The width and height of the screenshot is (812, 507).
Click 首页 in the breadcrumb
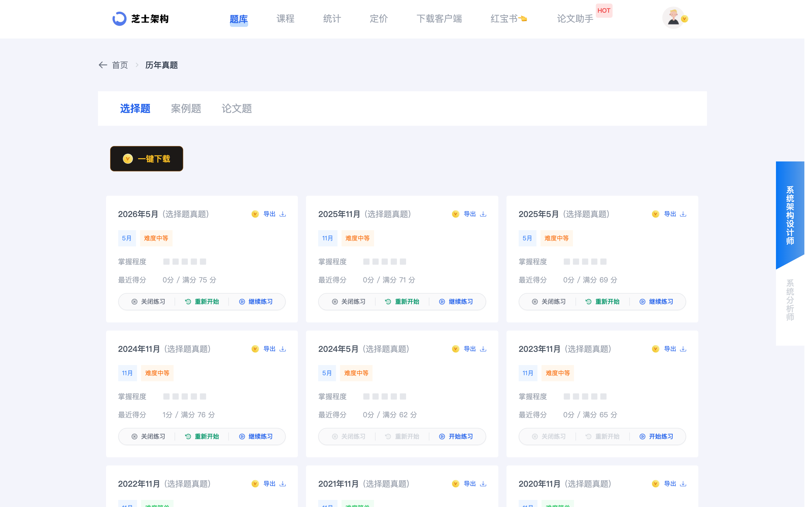pyautogui.click(x=120, y=65)
